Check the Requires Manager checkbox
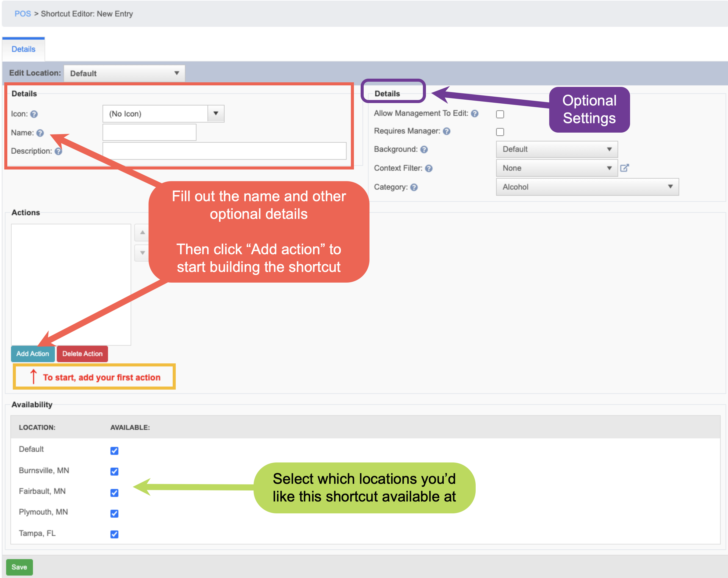 pos(500,132)
